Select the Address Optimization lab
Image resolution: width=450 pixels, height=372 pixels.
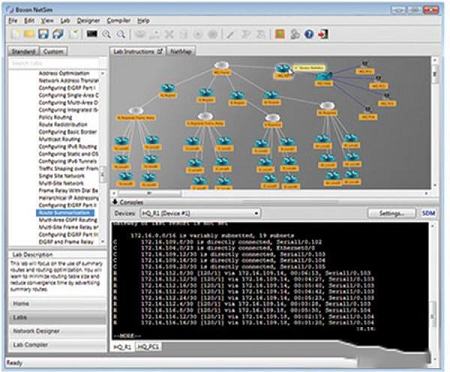64,73
